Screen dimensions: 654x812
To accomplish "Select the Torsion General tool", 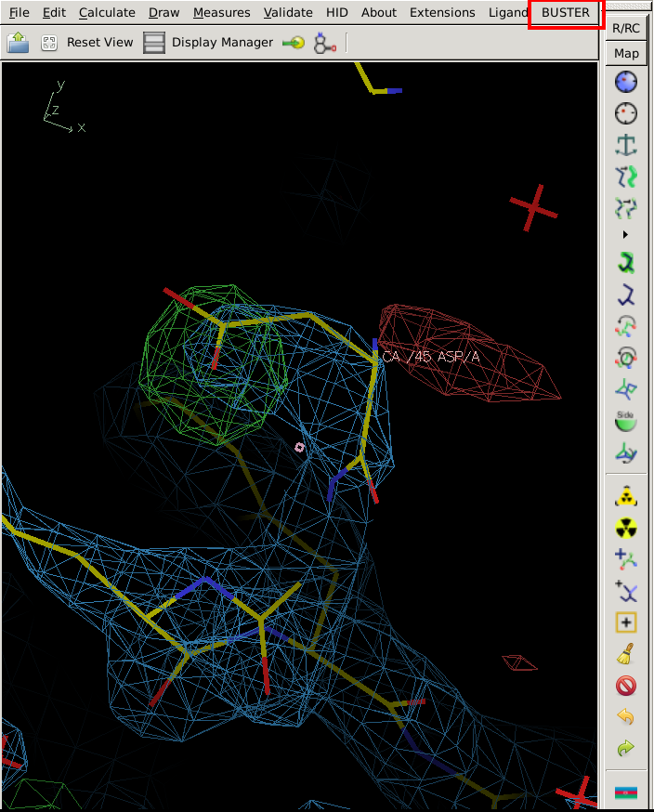I will [626, 358].
